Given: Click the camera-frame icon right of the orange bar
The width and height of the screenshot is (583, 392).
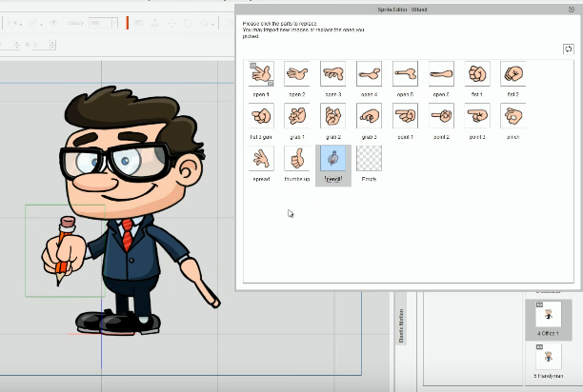Looking at the screenshot, I should 138,23.
